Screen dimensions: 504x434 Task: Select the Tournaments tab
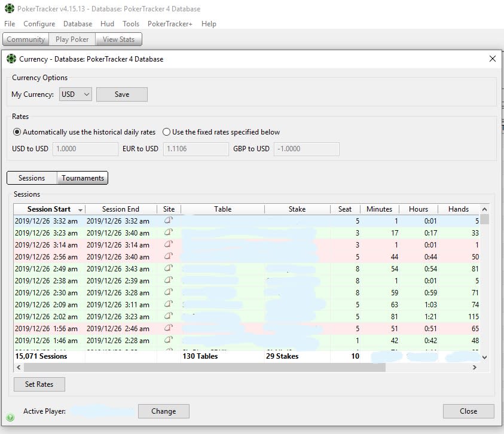83,178
